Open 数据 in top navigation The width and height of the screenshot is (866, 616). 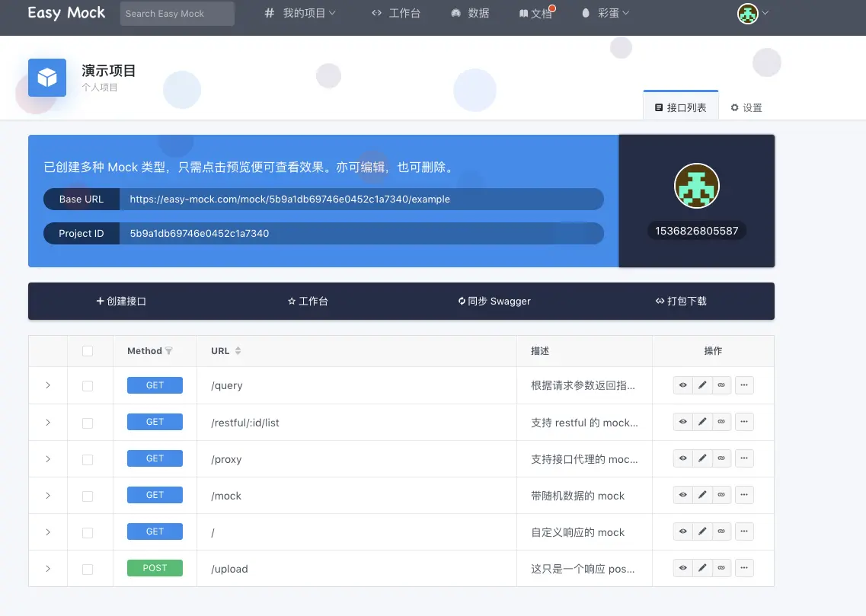470,13
